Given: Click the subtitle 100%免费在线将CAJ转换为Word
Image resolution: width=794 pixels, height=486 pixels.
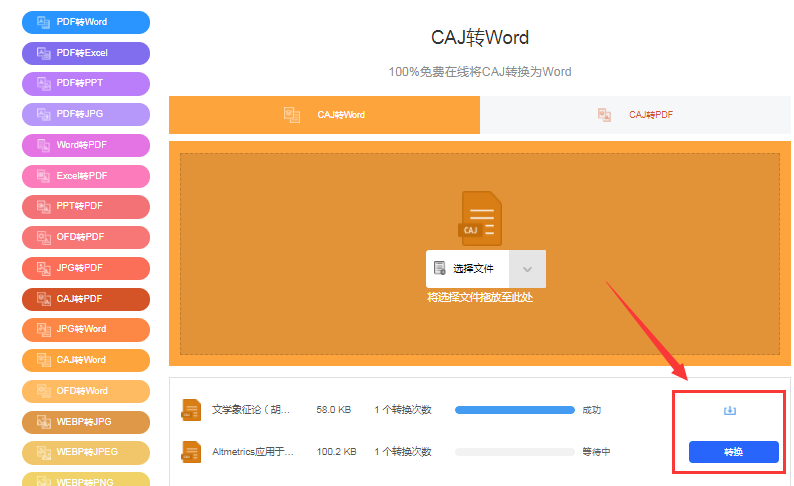Looking at the screenshot, I should point(480,72).
